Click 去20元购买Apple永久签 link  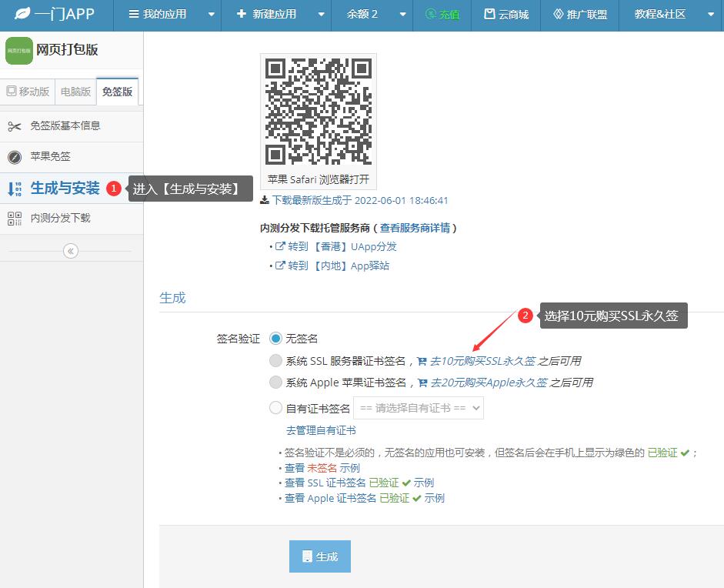[489, 383]
